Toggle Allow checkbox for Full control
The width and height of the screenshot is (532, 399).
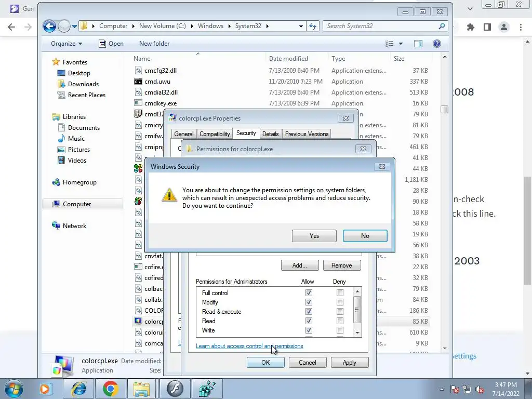tap(309, 293)
